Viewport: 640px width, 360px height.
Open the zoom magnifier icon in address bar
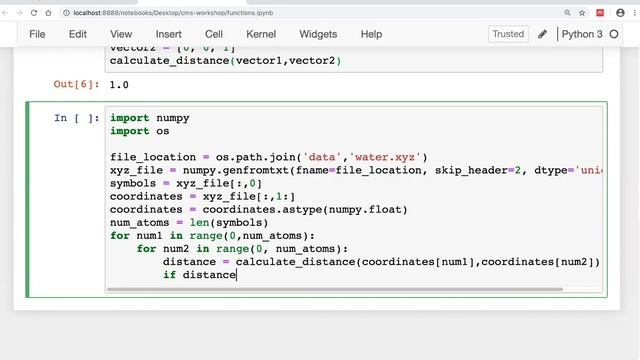coord(567,13)
